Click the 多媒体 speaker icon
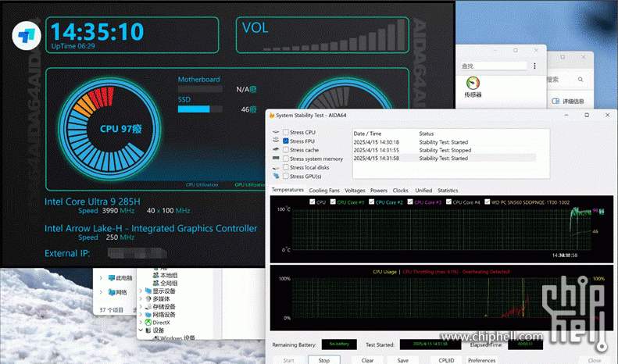Viewport: 618px width, 364px height. (148, 299)
